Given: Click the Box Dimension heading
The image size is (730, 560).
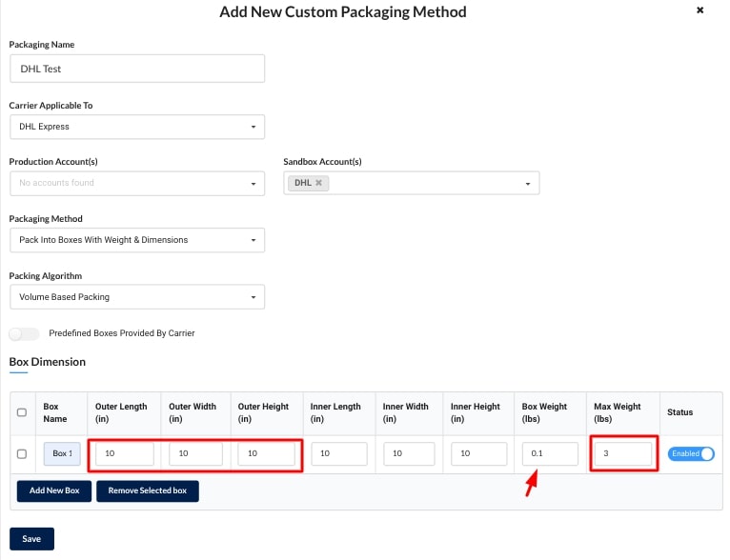Looking at the screenshot, I should 48,362.
